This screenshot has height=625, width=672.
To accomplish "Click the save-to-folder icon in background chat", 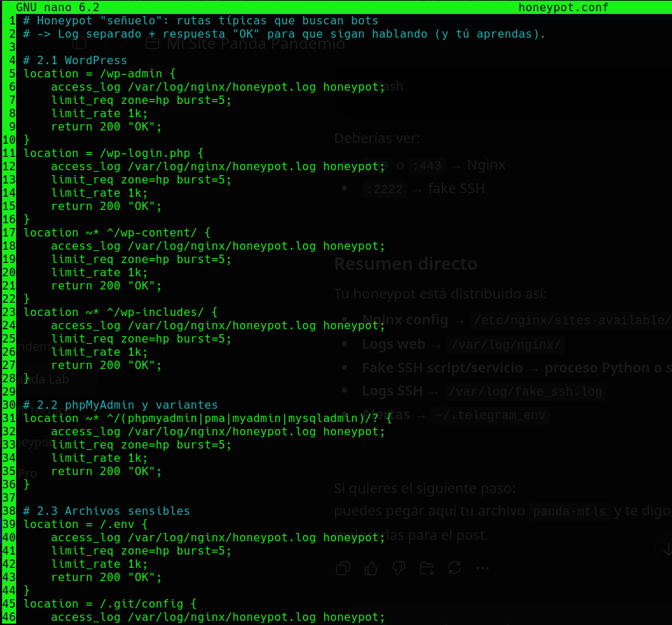I will click(x=427, y=568).
